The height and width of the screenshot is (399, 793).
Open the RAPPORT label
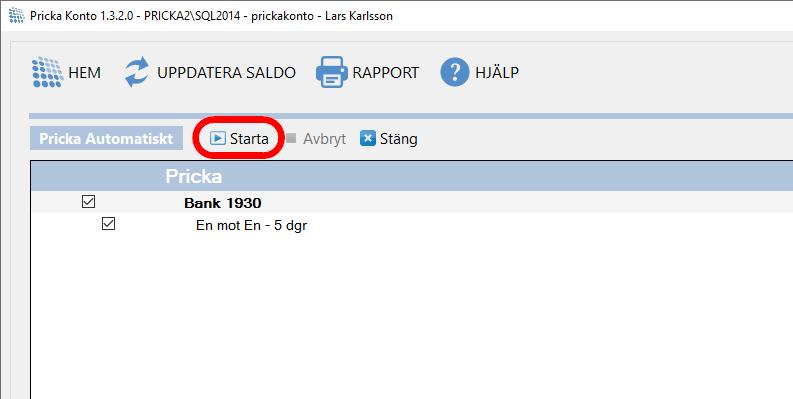pyautogui.click(x=385, y=73)
